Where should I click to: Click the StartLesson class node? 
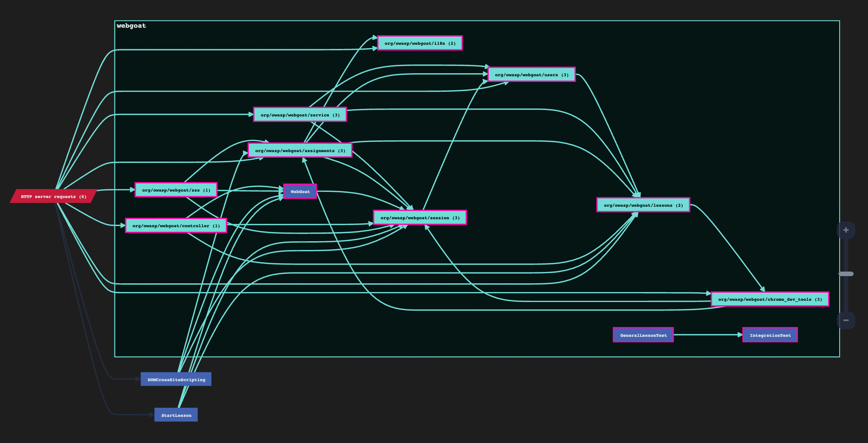pos(176,415)
